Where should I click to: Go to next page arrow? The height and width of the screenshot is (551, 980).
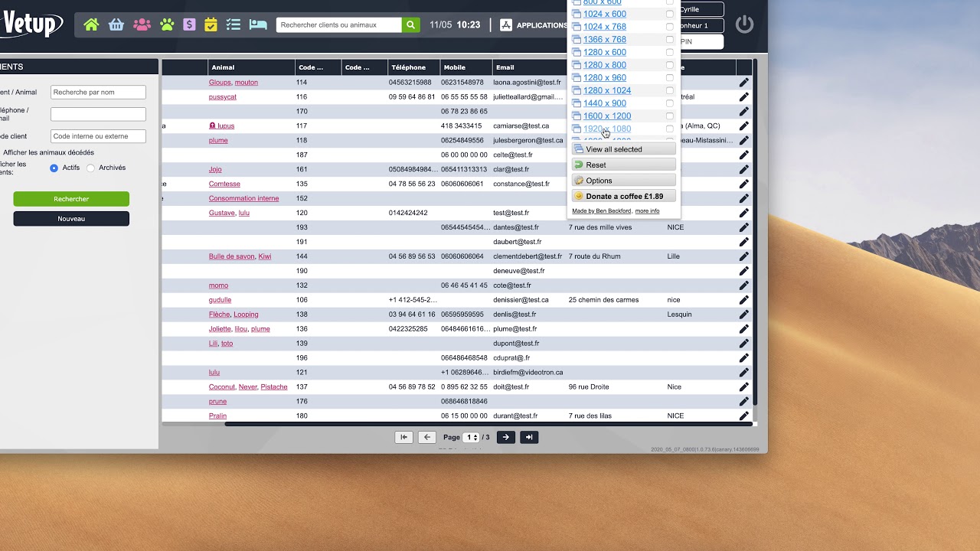[x=505, y=438]
